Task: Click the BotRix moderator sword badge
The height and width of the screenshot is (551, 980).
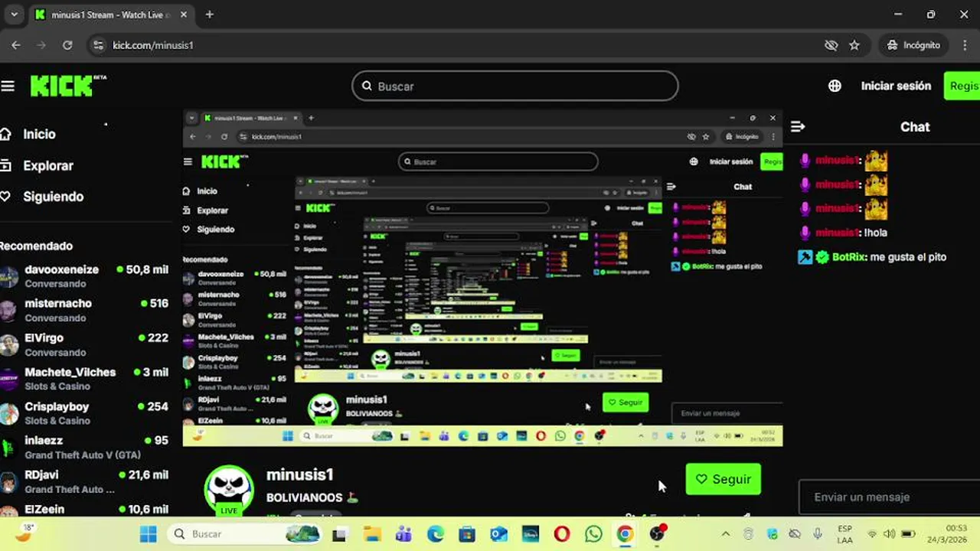Action: (805, 257)
